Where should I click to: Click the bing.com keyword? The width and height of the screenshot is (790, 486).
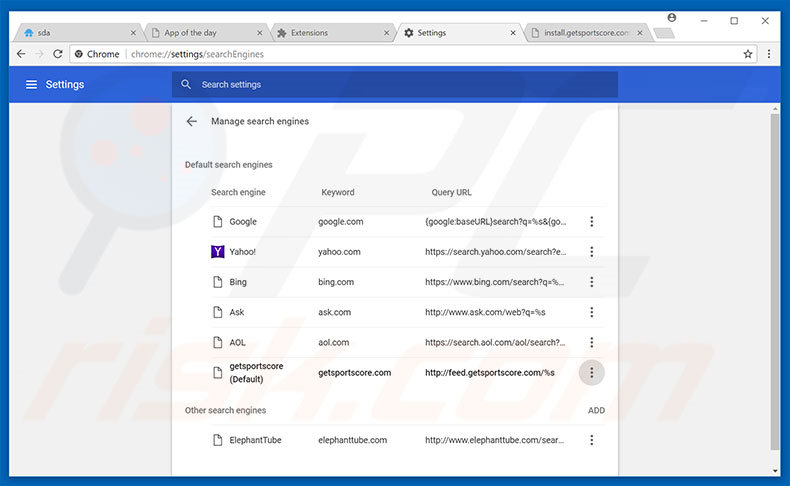(336, 282)
